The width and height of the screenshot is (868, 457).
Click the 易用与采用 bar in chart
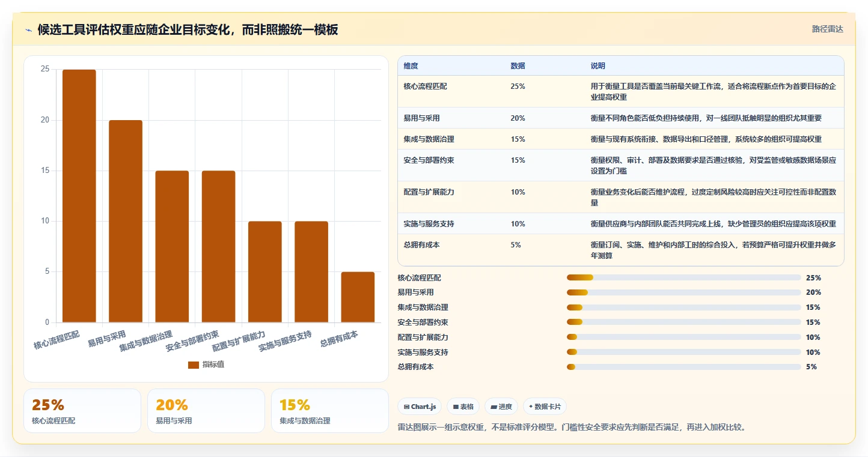tap(126, 221)
